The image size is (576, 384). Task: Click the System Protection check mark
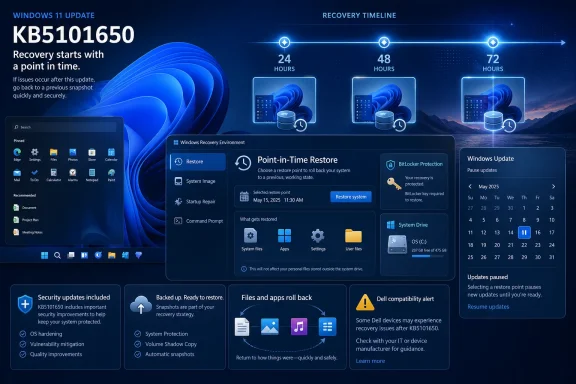click(x=137, y=334)
